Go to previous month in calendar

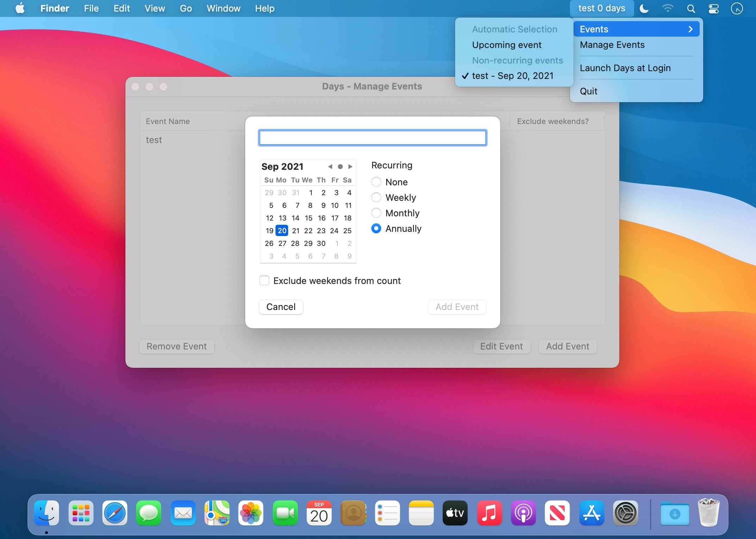coord(330,167)
